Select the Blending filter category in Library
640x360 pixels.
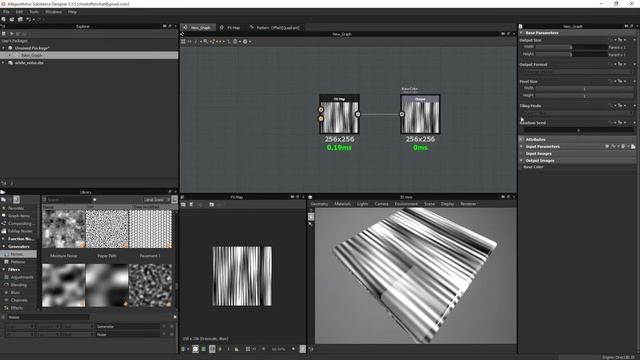point(19,285)
